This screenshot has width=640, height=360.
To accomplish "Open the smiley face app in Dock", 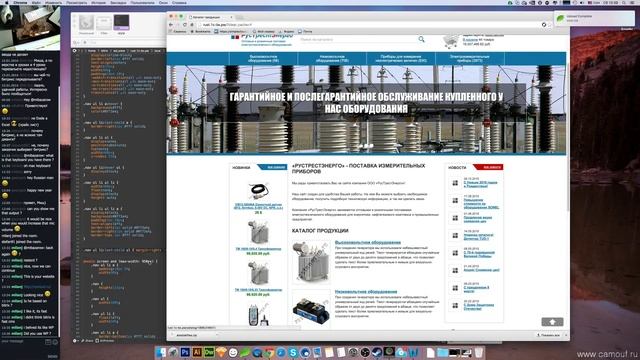I will point(233,352).
